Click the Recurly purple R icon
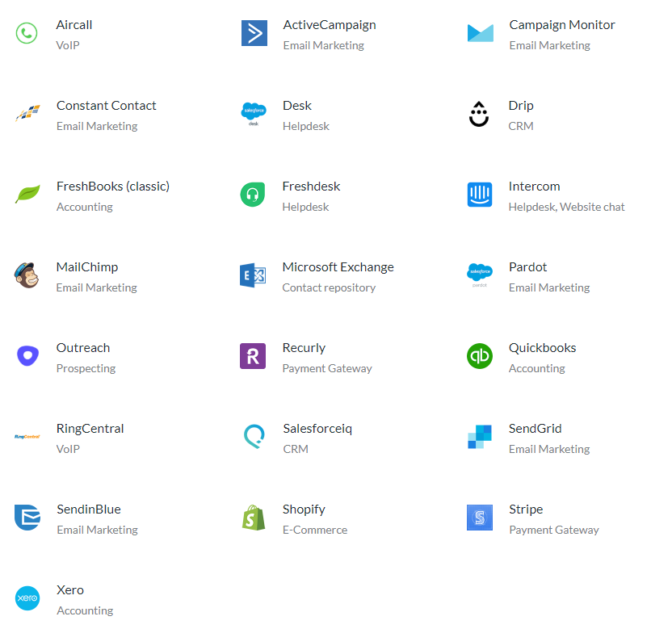Viewport: 672px width, 629px height. coord(253,356)
